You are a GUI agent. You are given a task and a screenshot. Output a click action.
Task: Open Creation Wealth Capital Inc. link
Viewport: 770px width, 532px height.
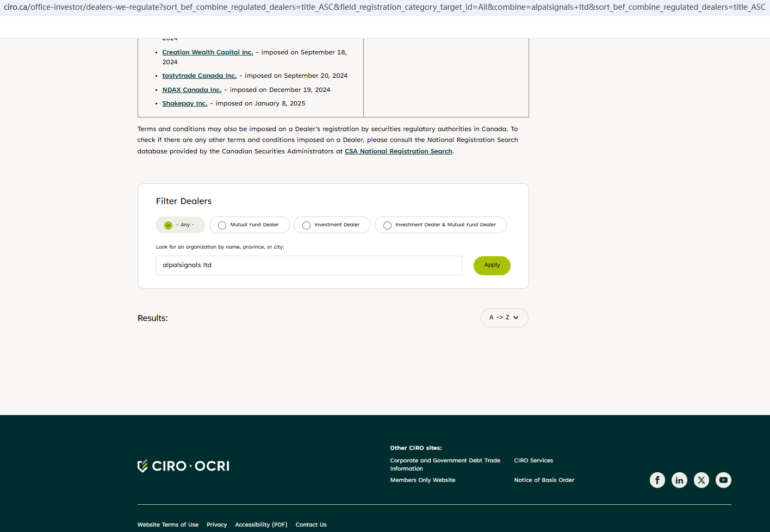click(x=208, y=52)
